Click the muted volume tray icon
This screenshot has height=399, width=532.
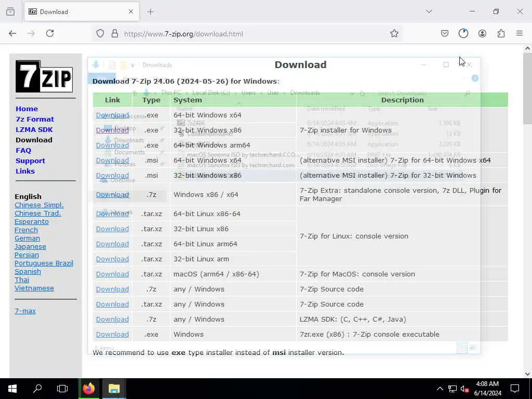pos(464,389)
